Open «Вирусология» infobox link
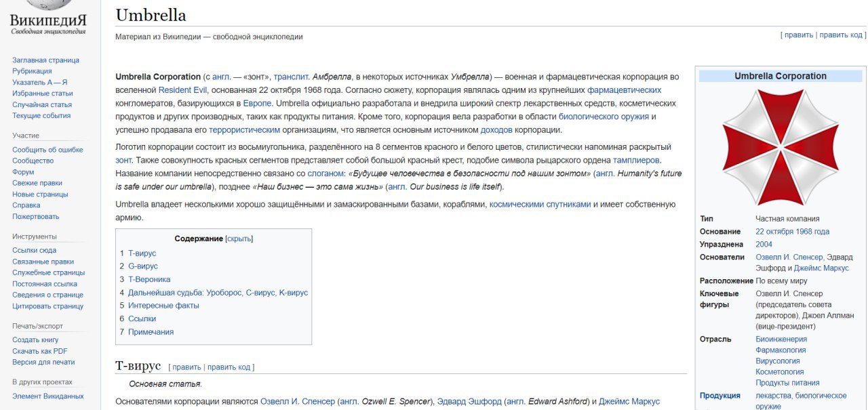Screen dimensions: 868x410 point(778,361)
